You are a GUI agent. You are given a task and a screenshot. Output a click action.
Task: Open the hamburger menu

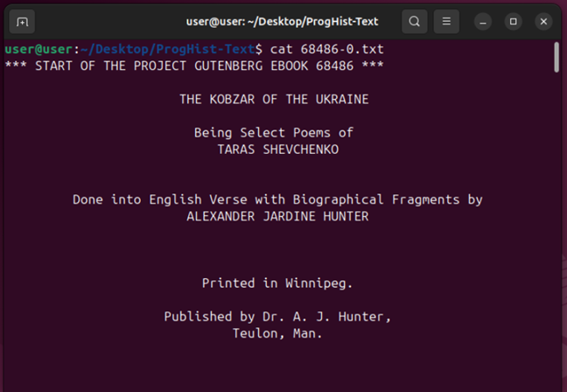point(446,21)
